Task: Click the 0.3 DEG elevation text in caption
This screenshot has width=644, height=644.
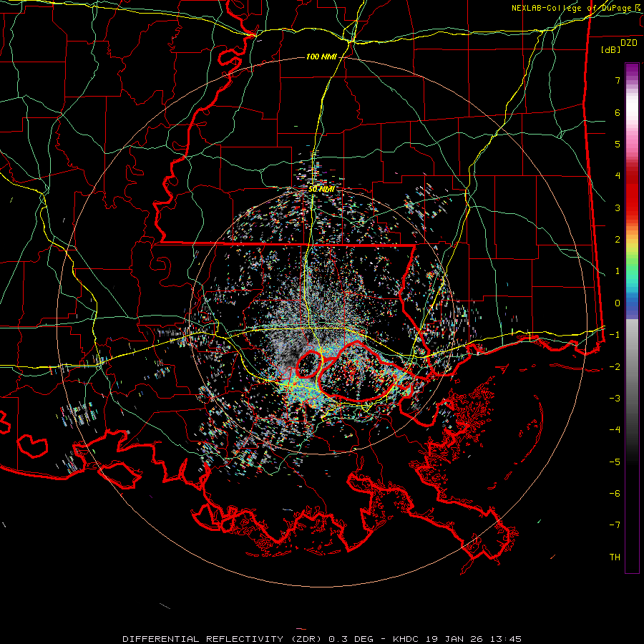Action: tap(351, 639)
